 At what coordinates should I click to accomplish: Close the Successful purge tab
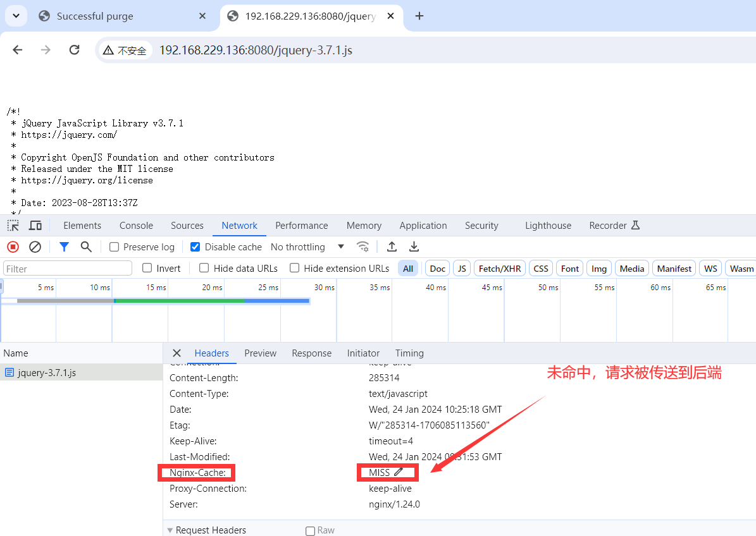tap(202, 16)
